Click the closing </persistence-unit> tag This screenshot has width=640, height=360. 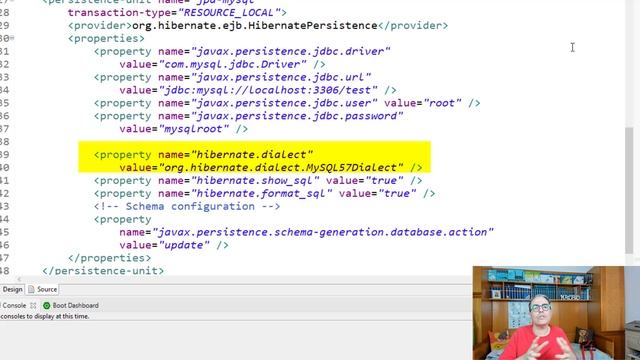pyautogui.click(x=103, y=271)
